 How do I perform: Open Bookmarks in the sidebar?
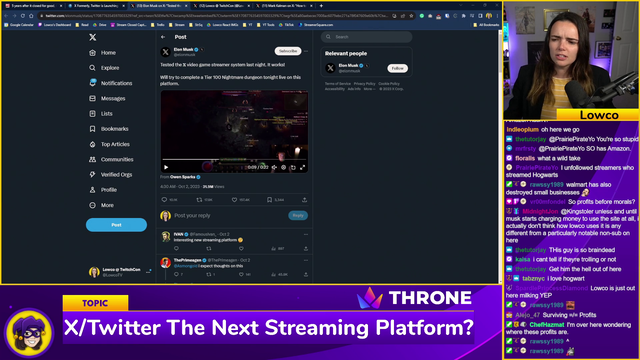[x=109, y=129]
